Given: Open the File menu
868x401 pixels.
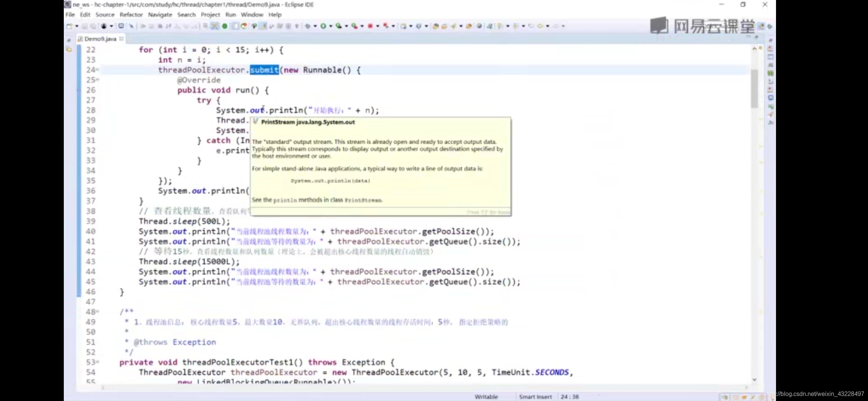Looking at the screenshot, I should 70,14.
